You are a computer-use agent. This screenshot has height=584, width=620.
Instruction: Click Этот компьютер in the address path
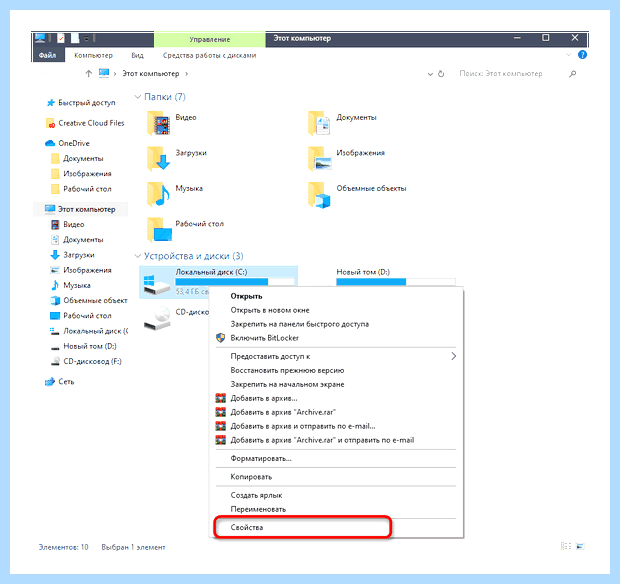click(151, 74)
